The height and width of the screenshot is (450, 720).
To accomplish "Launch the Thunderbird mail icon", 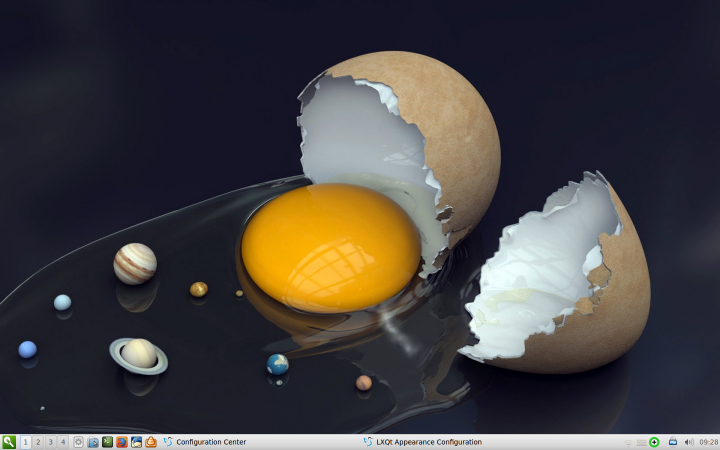I will [x=136, y=442].
